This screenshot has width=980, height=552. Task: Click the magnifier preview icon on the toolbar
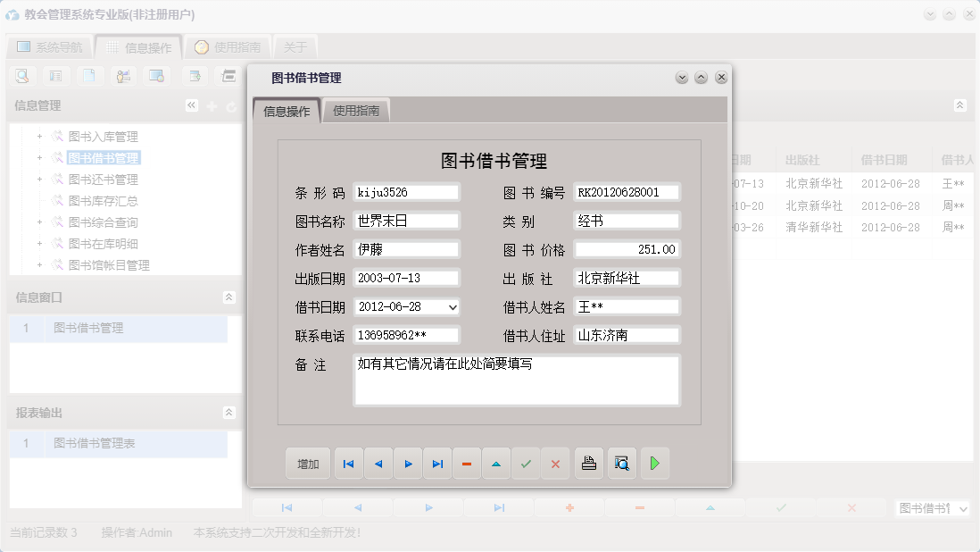click(21, 76)
